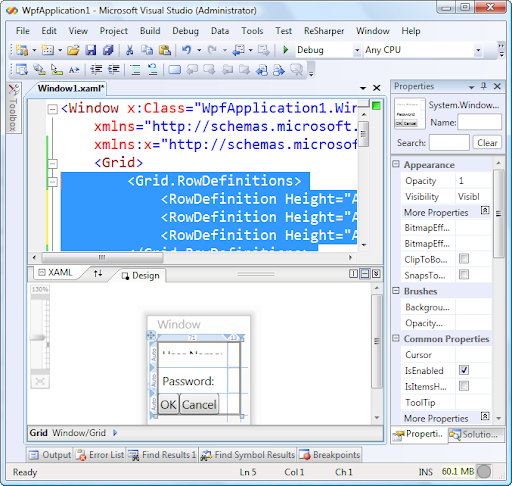Viewport: 512px width, 486px height.
Task: Click the Copy toolbar icon
Action: [147, 50]
